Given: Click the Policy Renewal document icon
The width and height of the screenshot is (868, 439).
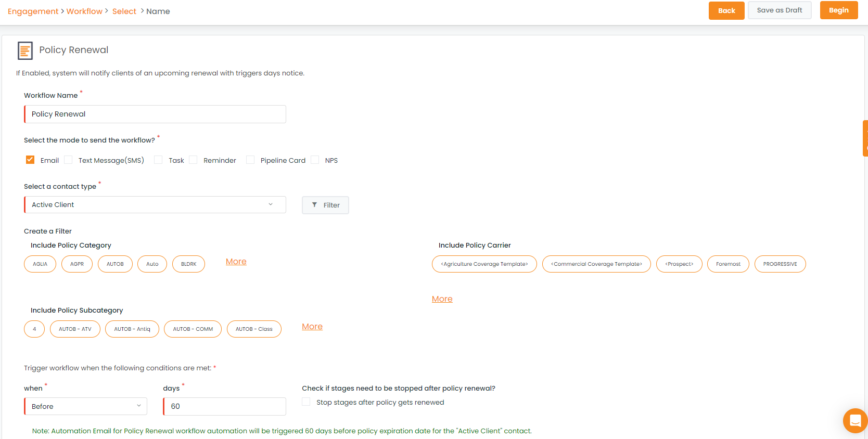Looking at the screenshot, I should (25, 50).
